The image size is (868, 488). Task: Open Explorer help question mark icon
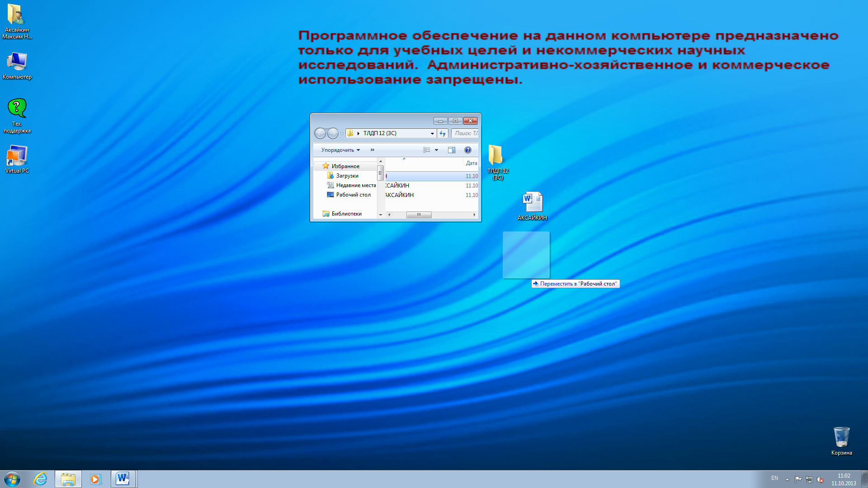coord(468,150)
